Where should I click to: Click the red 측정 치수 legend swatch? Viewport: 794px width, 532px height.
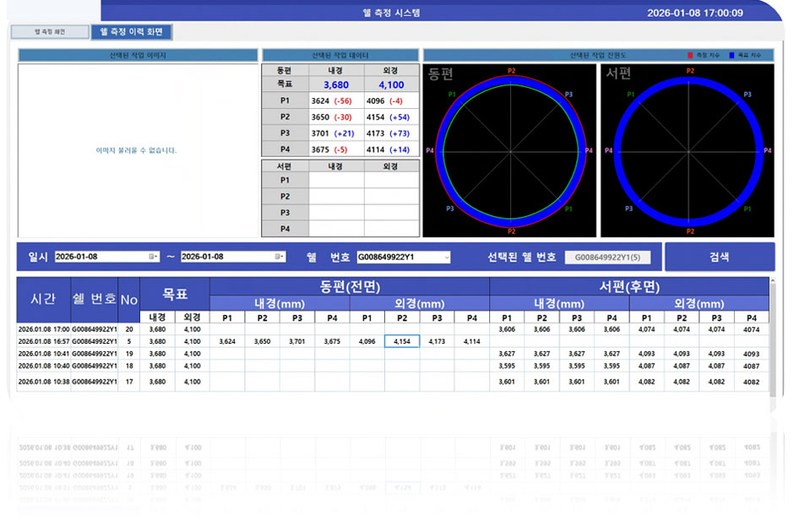(690, 55)
